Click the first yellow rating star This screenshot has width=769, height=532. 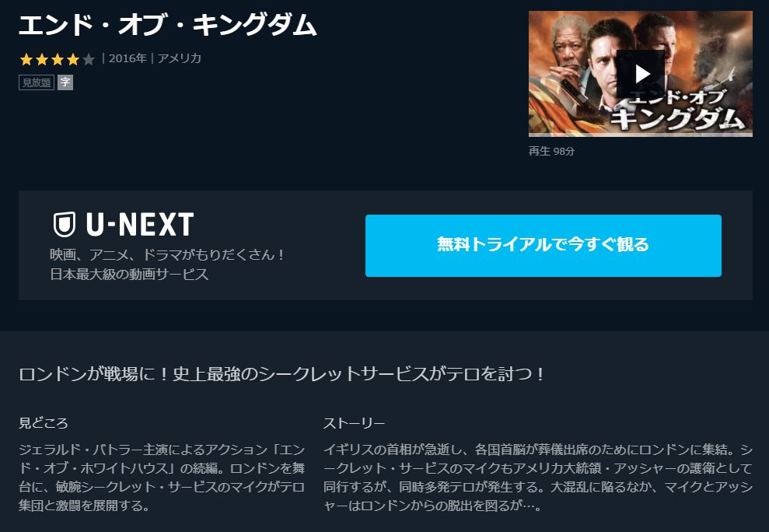(26, 59)
